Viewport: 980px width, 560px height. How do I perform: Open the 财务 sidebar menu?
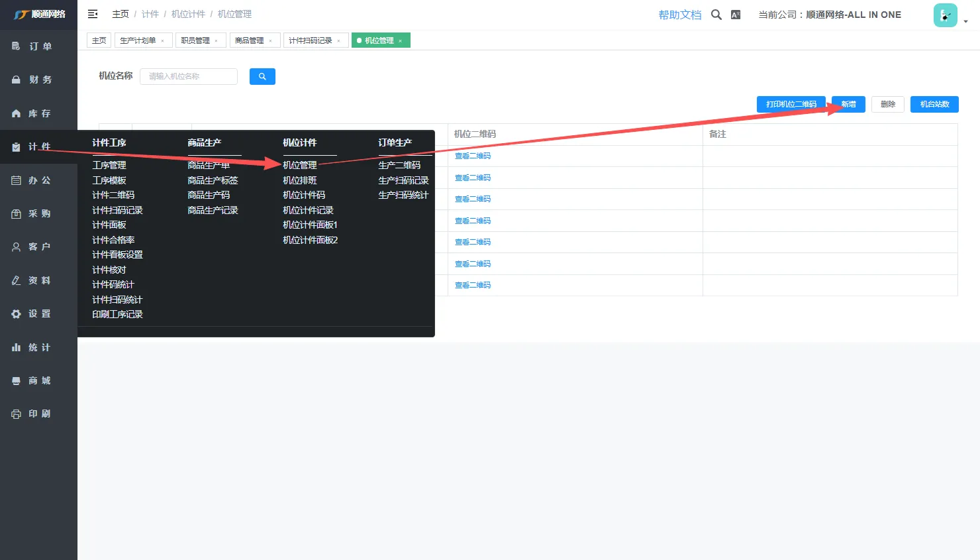pyautogui.click(x=39, y=80)
